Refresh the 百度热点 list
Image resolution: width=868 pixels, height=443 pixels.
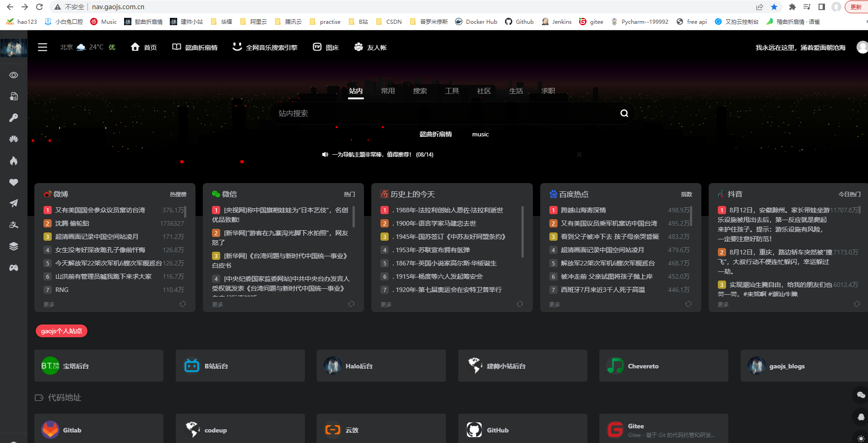tap(688, 304)
